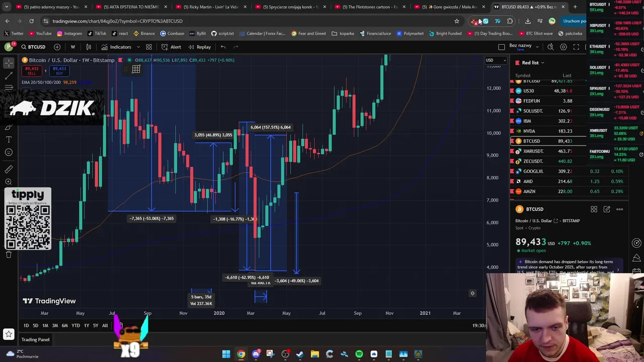
Task: Open the layout select square icon
Action: [502, 47]
